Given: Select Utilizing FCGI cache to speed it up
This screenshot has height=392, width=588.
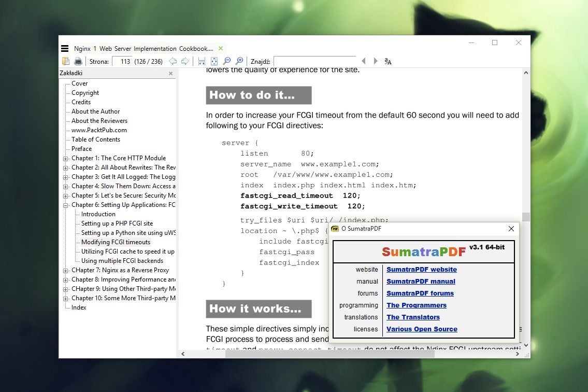Looking at the screenshot, I should (x=128, y=251).
